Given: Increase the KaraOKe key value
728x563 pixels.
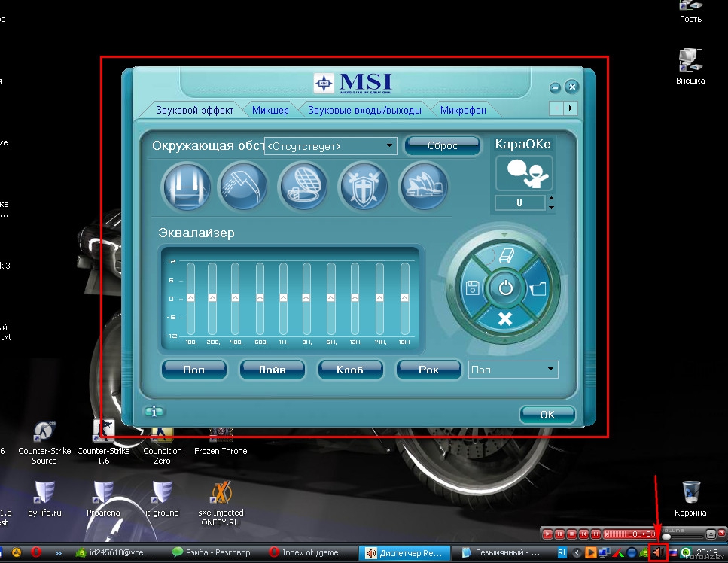Looking at the screenshot, I should (x=551, y=198).
